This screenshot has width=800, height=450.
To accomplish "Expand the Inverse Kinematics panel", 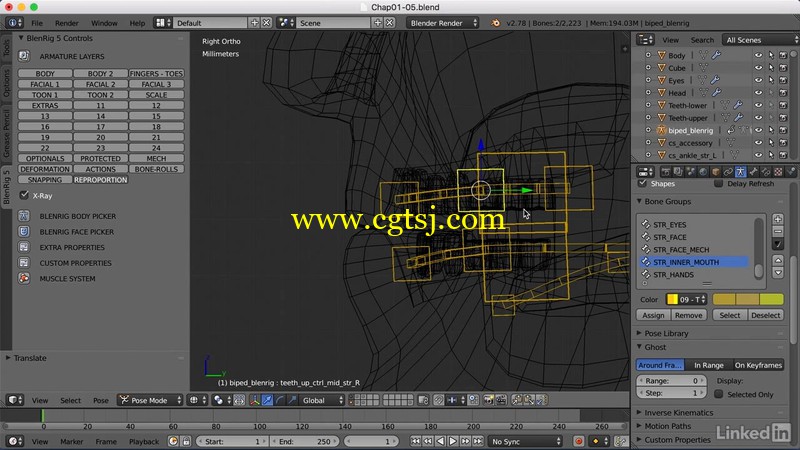I will [x=639, y=412].
